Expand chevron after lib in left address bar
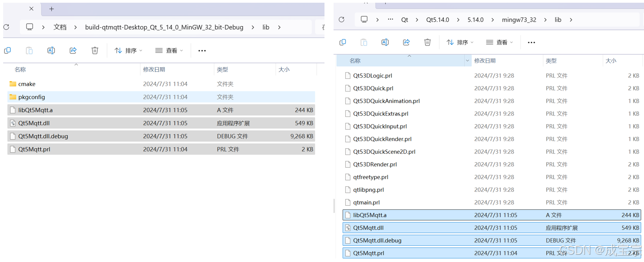This screenshot has height=262, width=644. 279,27
